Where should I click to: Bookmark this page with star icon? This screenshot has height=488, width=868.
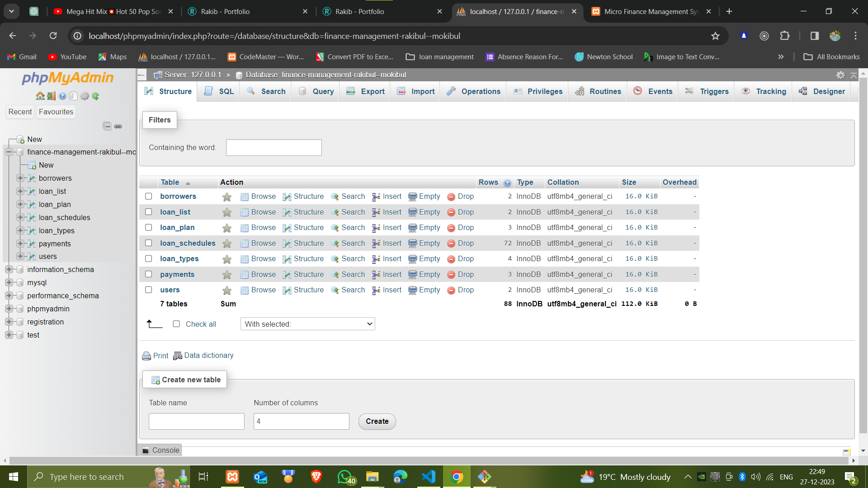[715, 36]
